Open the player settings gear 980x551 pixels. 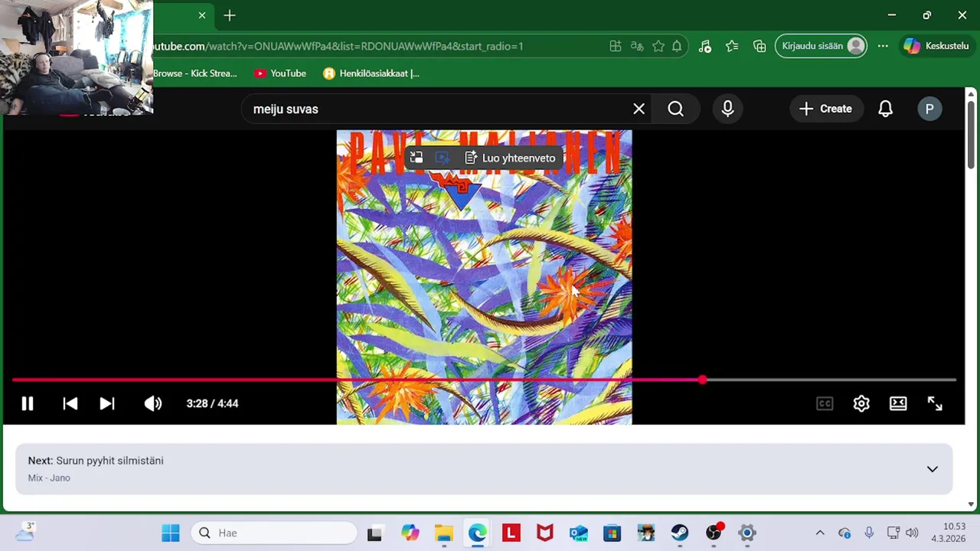[861, 403]
